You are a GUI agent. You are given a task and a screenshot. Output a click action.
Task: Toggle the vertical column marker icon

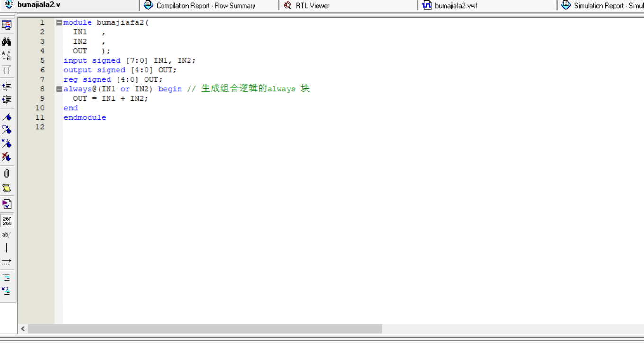point(7,248)
